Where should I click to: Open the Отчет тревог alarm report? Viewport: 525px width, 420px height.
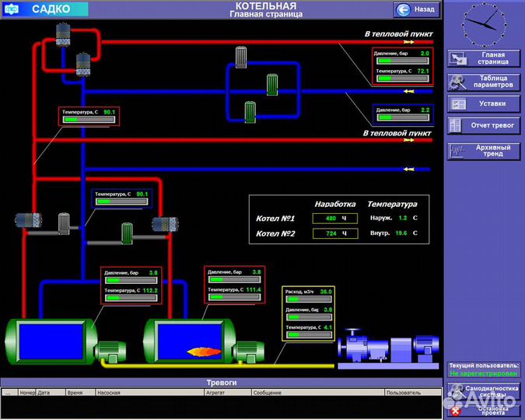pyautogui.click(x=482, y=124)
